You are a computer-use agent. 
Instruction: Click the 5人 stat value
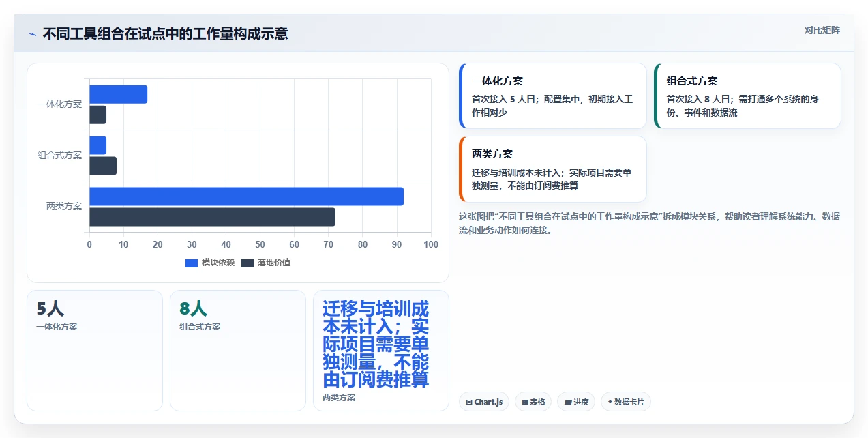click(50, 309)
